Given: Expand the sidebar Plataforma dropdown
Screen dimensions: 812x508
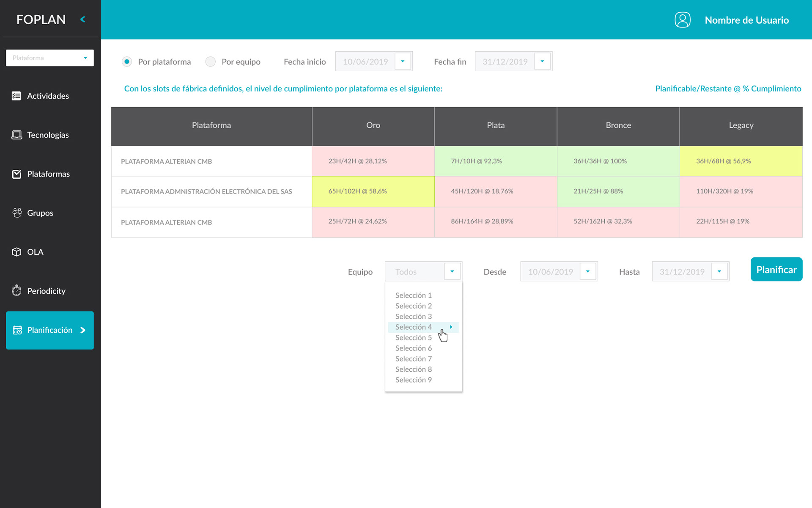Looking at the screenshot, I should click(x=85, y=58).
